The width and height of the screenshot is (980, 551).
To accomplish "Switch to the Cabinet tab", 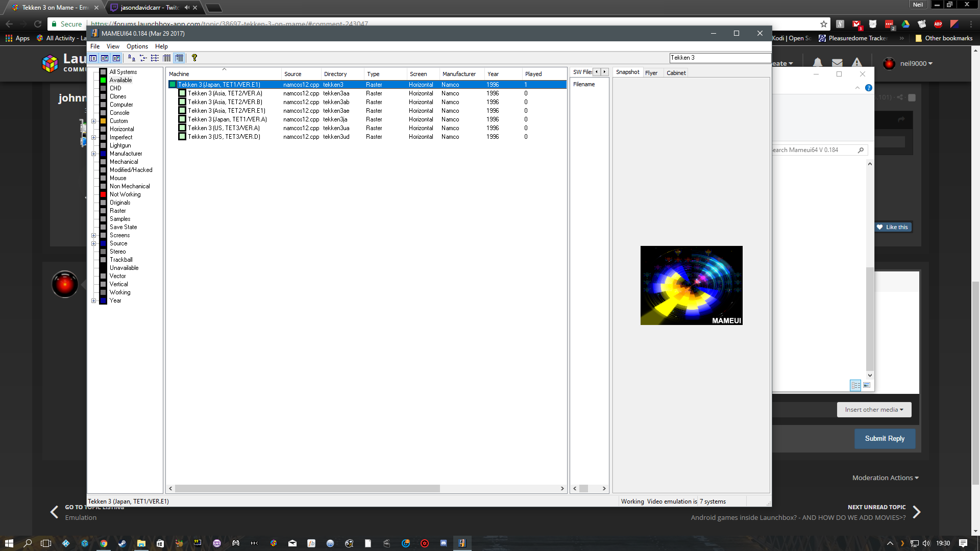I will pos(676,73).
